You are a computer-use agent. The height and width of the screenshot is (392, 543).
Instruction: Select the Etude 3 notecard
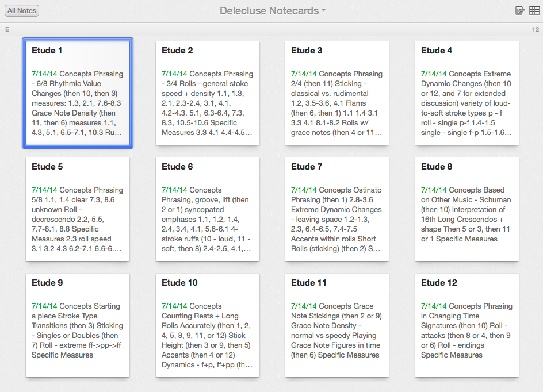(337, 93)
